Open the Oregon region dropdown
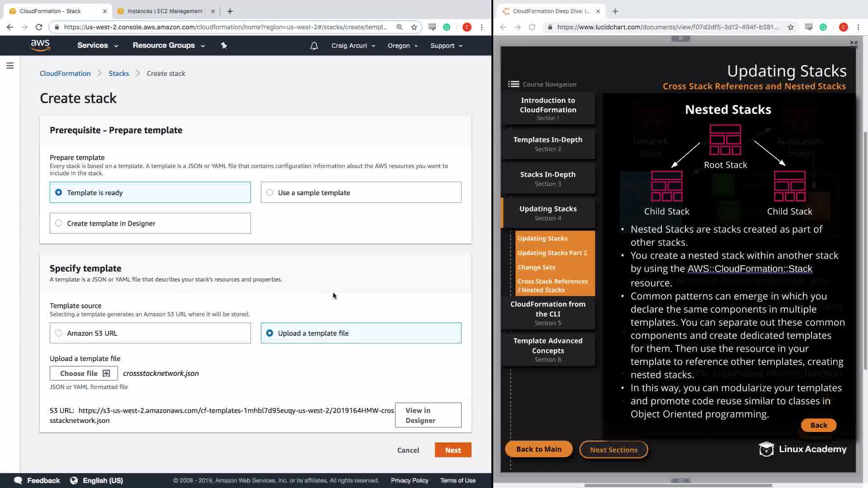This screenshot has width=868, height=488. (402, 46)
